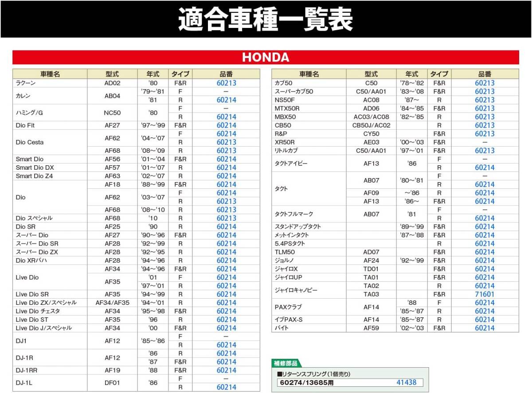This screenshot has height=393, width=532.
Task: Select the 'ジャイロX' model name
Action: coord(286,269)
